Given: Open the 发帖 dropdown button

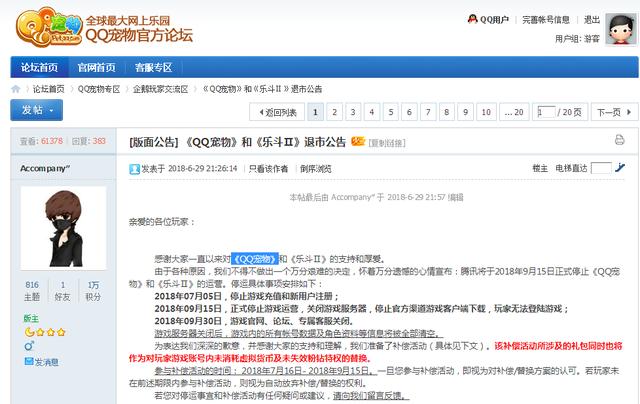Looking at the screenshot, I should (37, 110).
